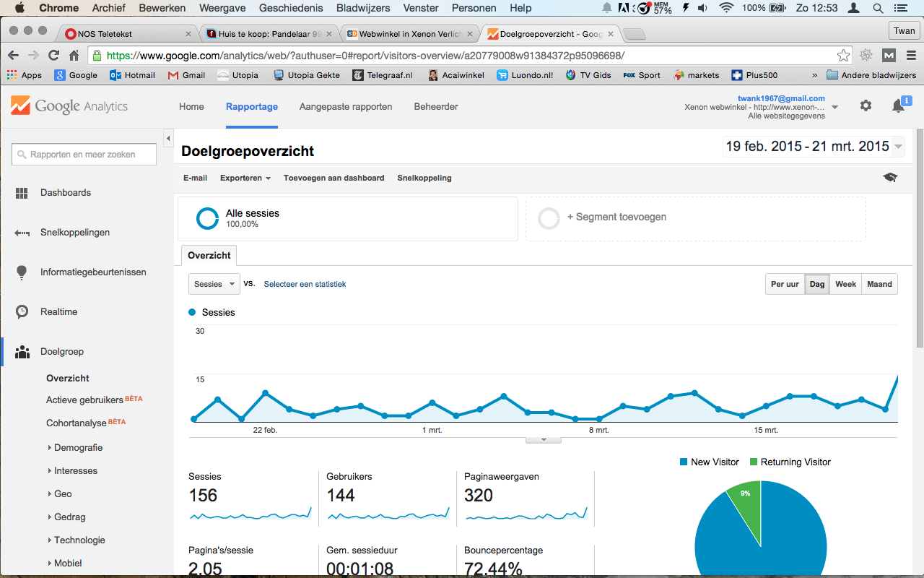
Task: Select the Maand granularity
Action: point(879,284)
